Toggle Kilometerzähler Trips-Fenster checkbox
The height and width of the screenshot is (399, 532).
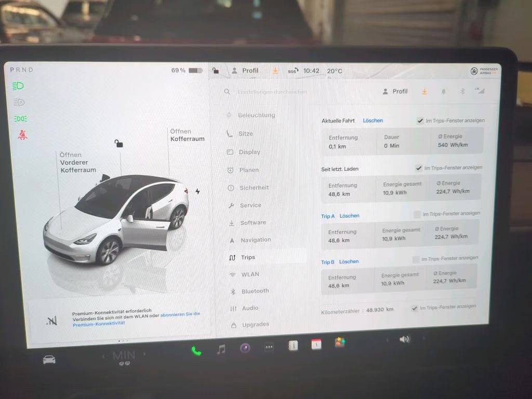coord(414,308)
